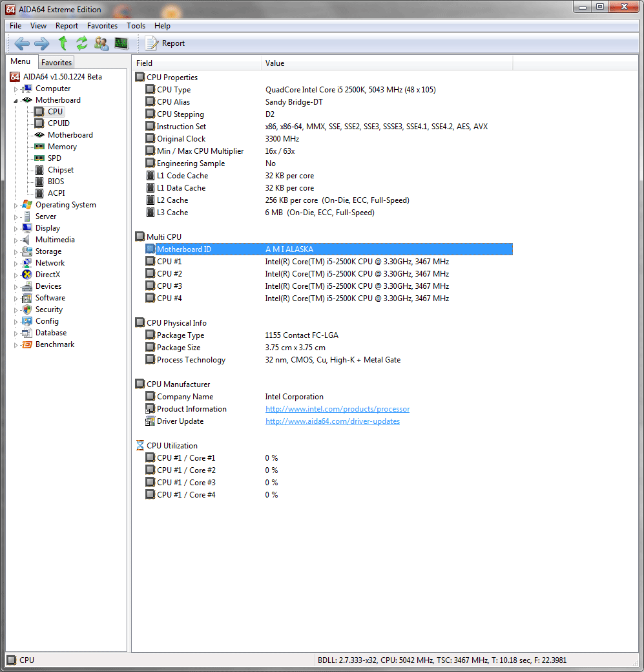Select the CPU #1 / Core #3 row
This screenshot has height=672, width=644.
[x=328, y=483]
